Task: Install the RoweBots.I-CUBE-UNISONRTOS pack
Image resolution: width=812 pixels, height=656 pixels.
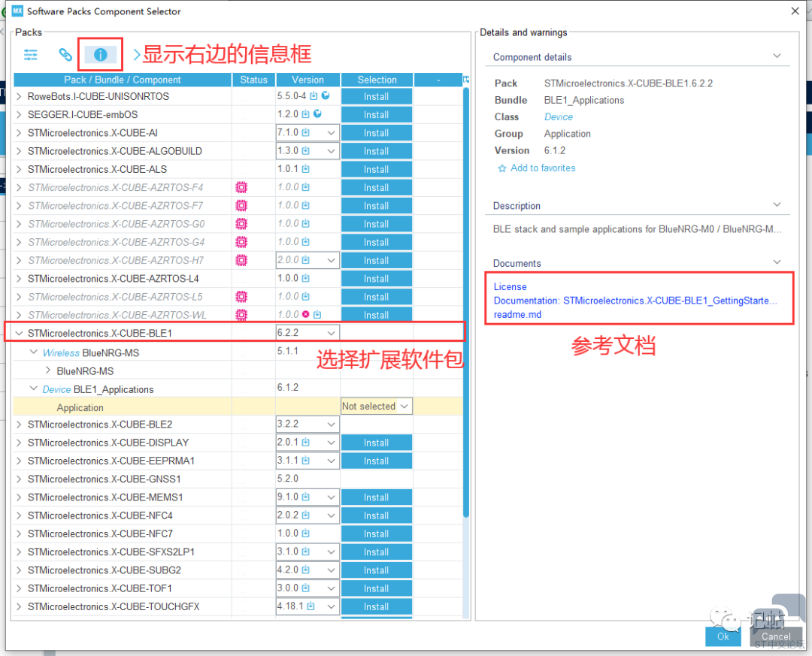Action: [377, 97]
